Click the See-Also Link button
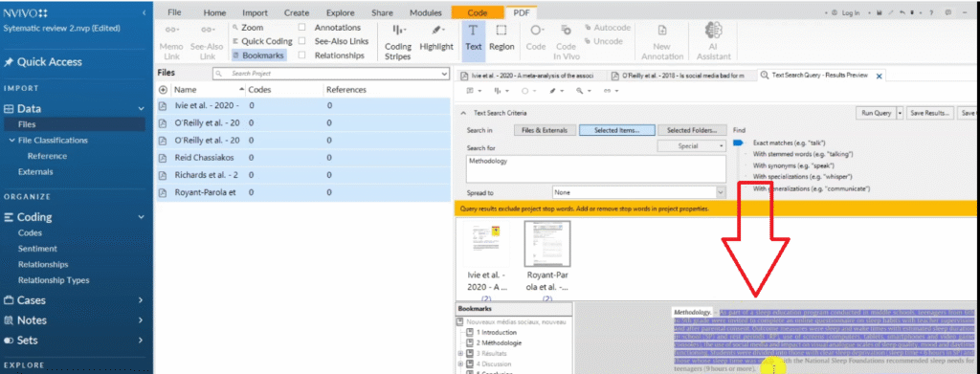Screen dimensions: 980x374 [207, 42]
